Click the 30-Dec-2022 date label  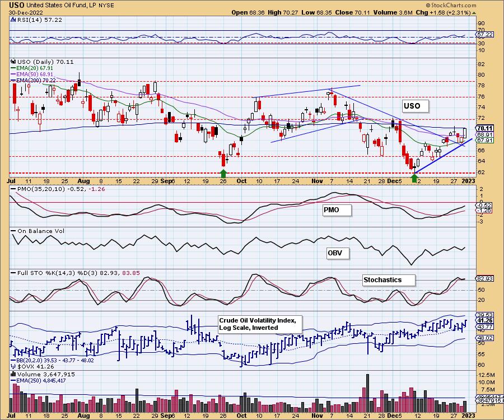pos(25,12)
